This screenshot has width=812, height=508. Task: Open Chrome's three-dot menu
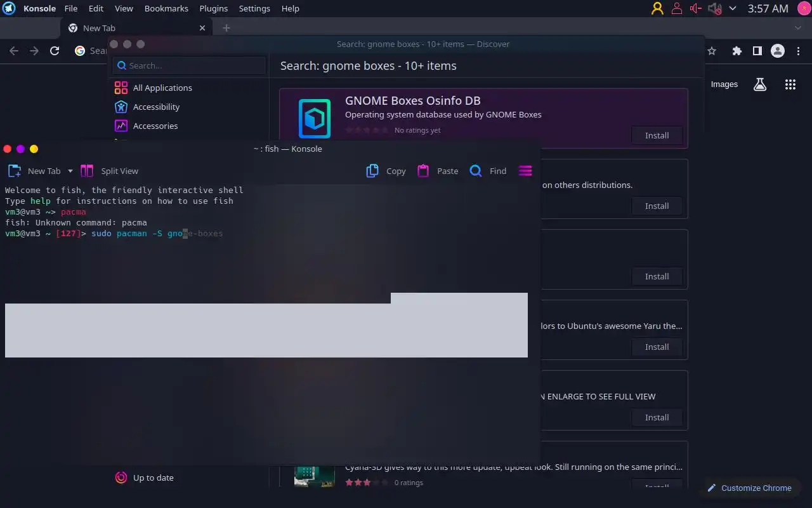click(797, 51)
